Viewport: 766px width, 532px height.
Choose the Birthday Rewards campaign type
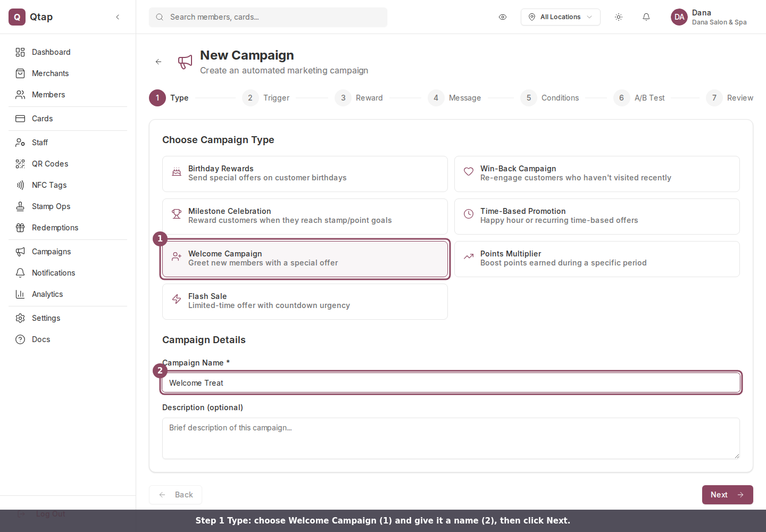tap(305, 174)
